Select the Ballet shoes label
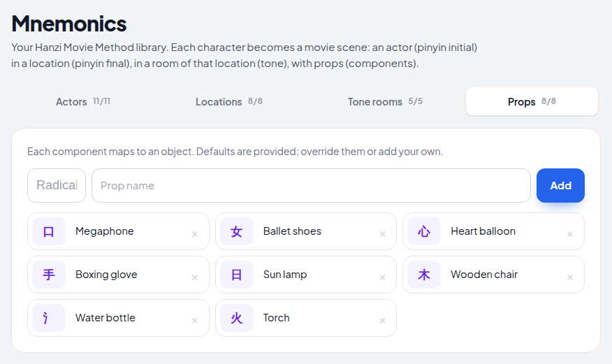 pos(292,231)
